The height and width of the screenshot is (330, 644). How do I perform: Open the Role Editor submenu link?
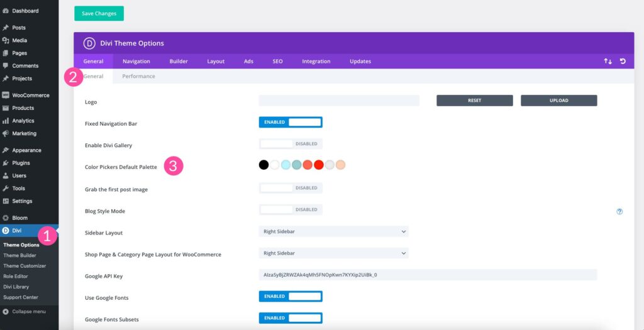click(16, 276)
